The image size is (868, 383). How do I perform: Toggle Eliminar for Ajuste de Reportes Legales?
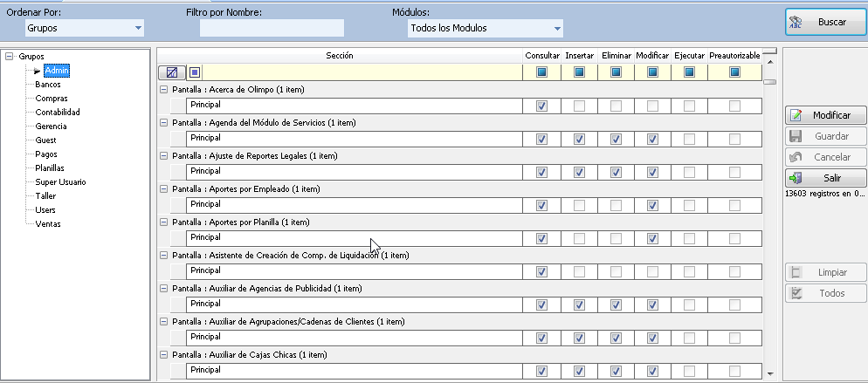(616, 172)
